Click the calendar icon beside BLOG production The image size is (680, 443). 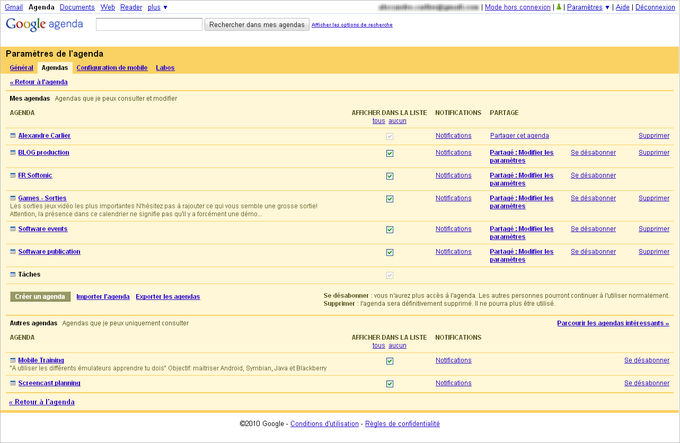pos(13,153)
